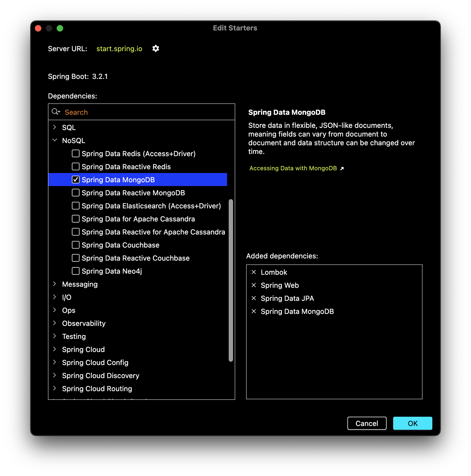Open external link arrow for MongoDB guide

342,168
